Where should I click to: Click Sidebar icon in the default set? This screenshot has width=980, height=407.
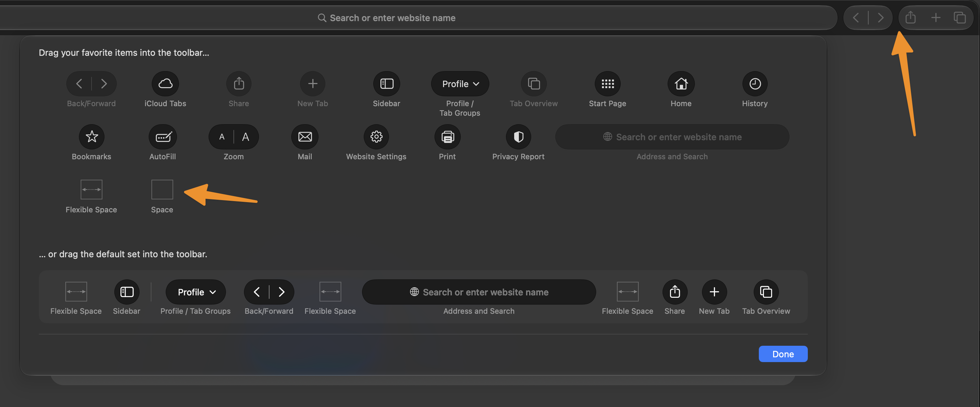coord(127,292)
